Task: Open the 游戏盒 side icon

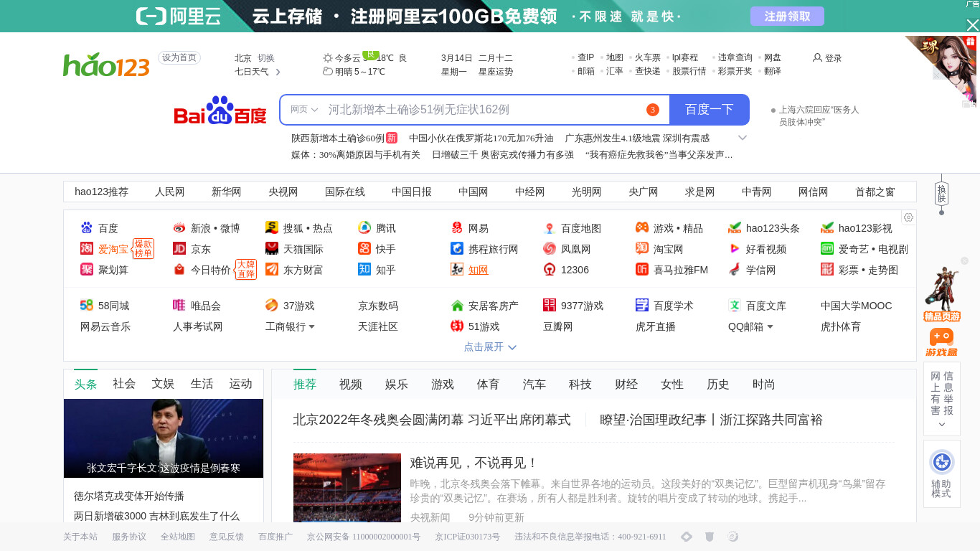Action: pos(941,342)
